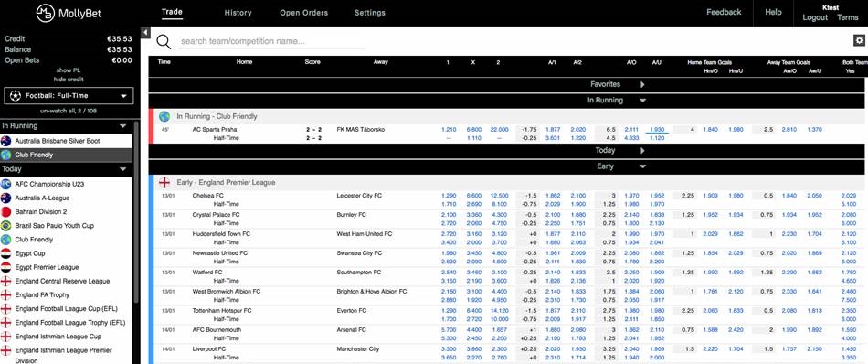
Task: Click the globe icon beside the selected Club Friendly row
Action: pos(6,155)
